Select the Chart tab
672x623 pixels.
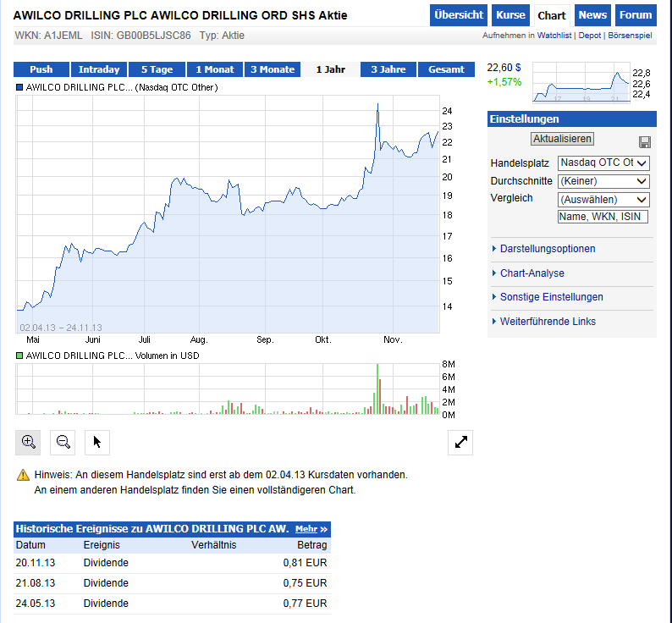[x=552, y=15]
